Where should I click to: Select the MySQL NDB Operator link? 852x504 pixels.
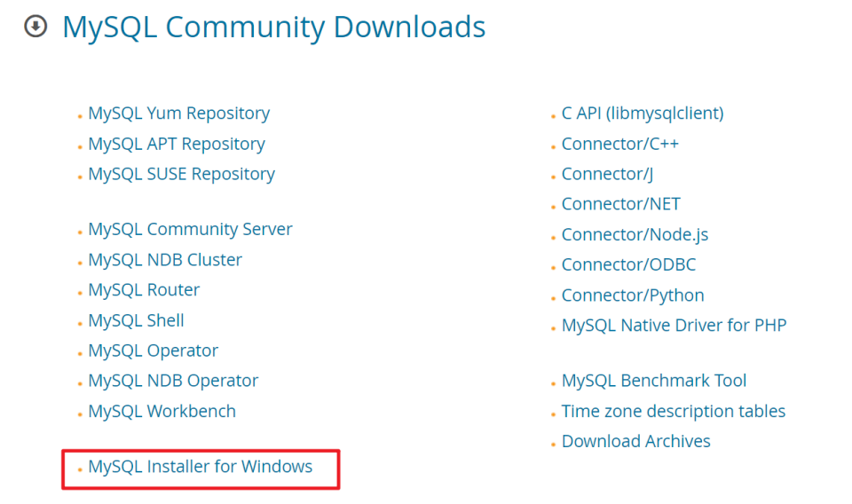[173, 381]
